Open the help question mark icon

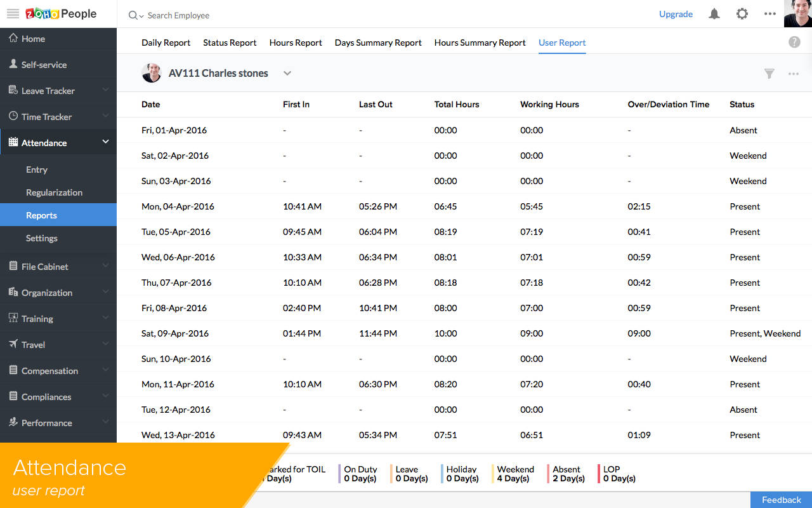click(794, 41)
